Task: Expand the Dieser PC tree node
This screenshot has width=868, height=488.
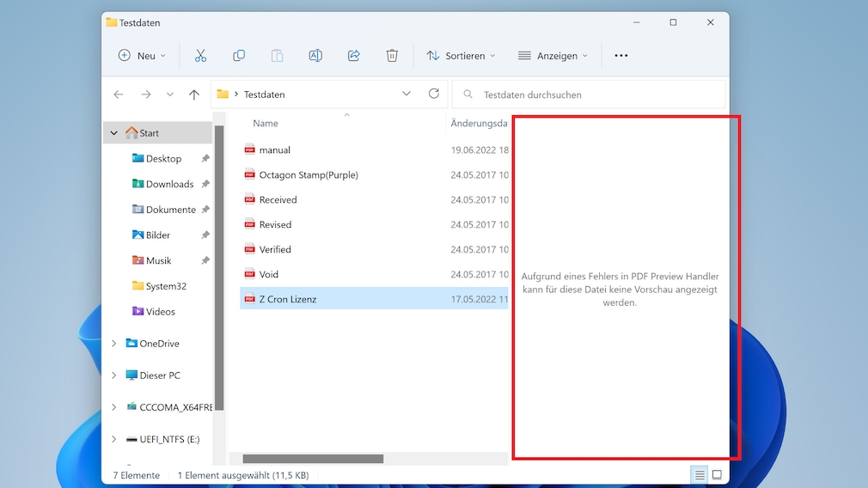Action: pos(113,375)
